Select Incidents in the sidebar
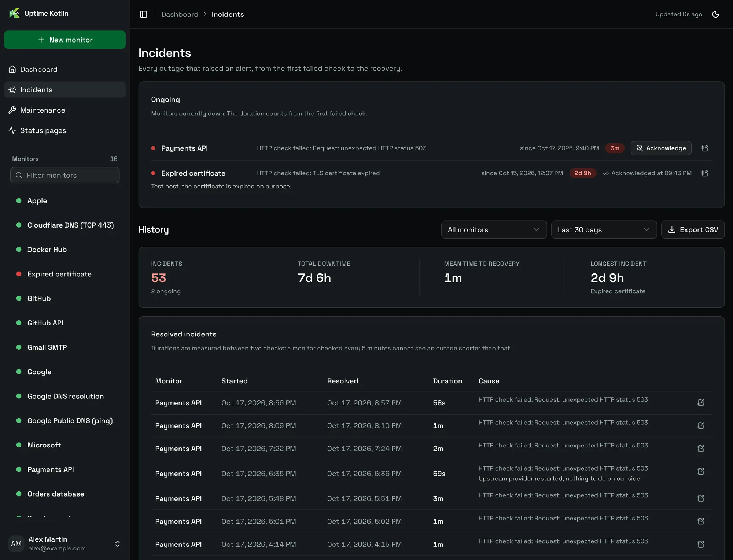This screenshot has width=733, height=560. (65, 90)
